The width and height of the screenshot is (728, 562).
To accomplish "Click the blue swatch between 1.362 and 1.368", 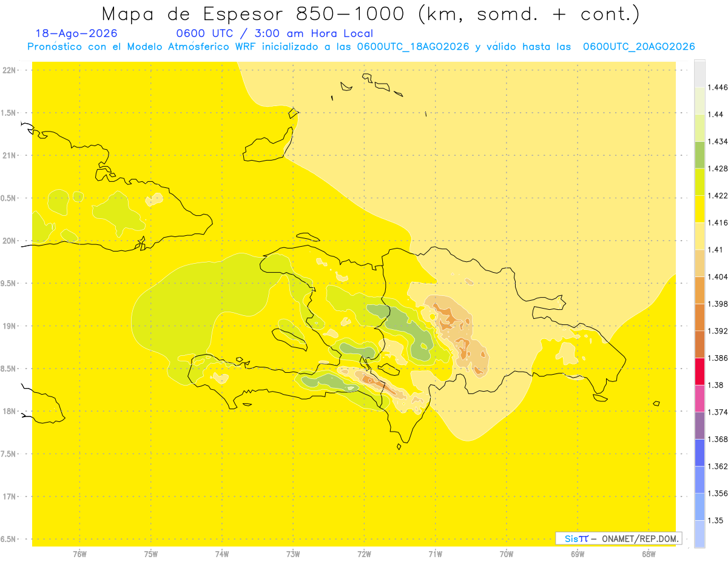I will pyautogui.click(x=699, y=452).
